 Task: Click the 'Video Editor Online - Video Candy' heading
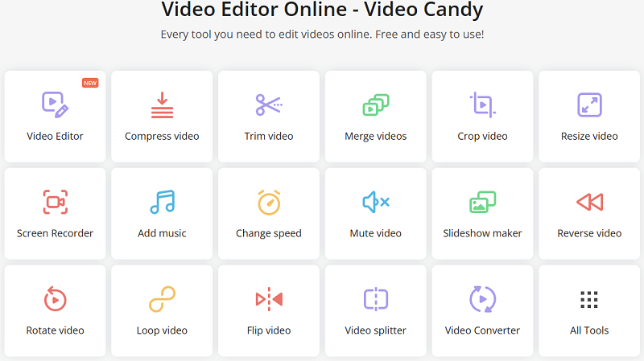click(x=322, y=9)
